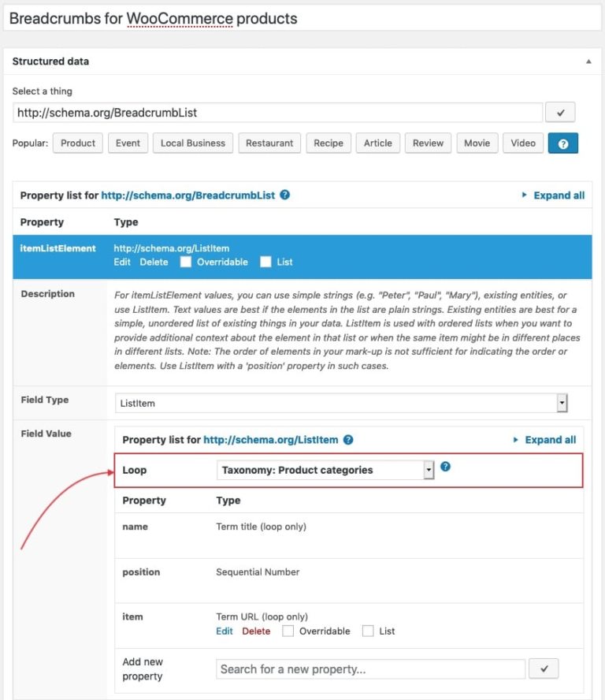Image resolution: width=605 pixels, height=700 pixels.
Task: Edit the itemListElement property
Action: [x=122, y=262]
